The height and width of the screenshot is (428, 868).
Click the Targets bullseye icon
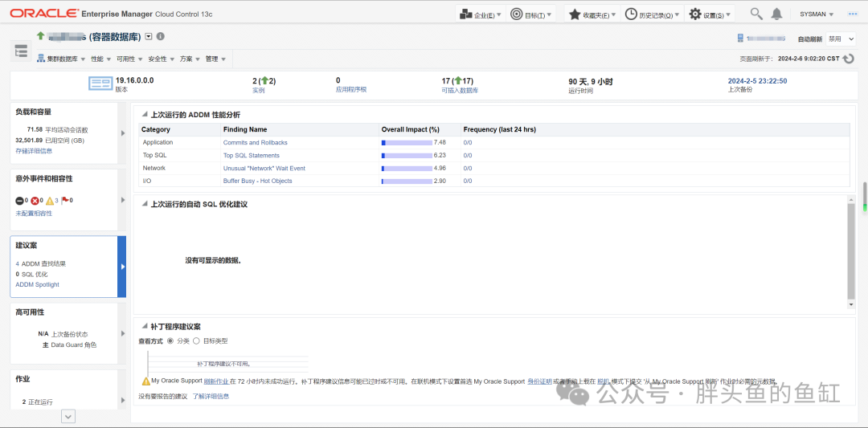click(516, 14)
